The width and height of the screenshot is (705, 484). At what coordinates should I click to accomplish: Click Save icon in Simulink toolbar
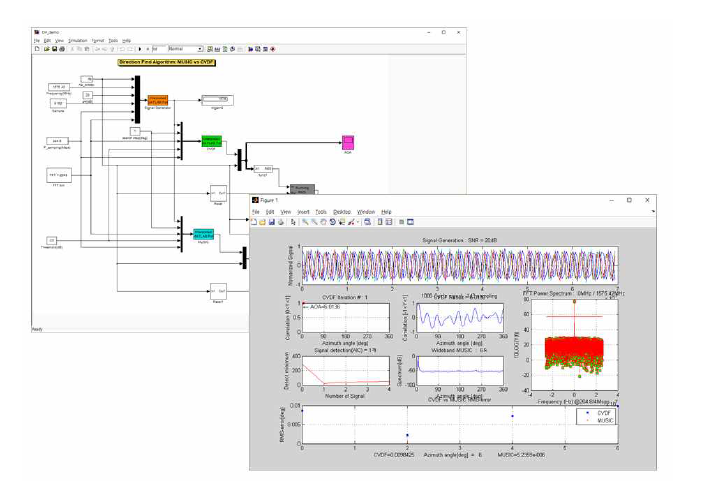54,49
